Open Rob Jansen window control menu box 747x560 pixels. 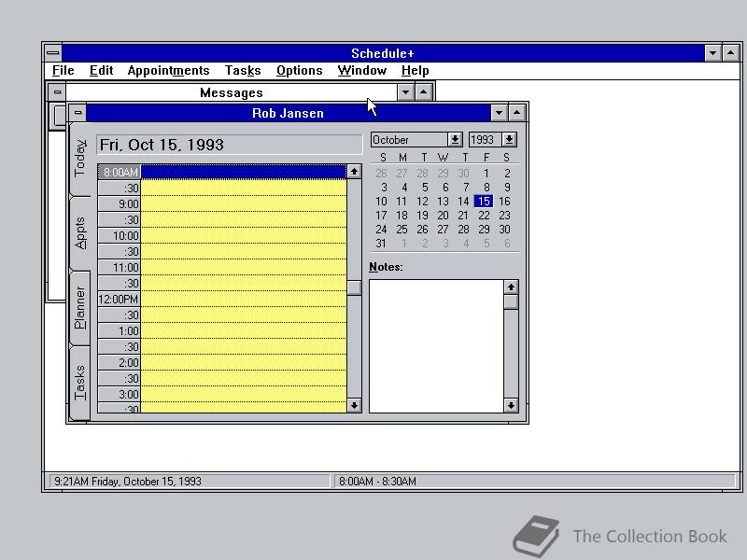(x=78, y=113)
